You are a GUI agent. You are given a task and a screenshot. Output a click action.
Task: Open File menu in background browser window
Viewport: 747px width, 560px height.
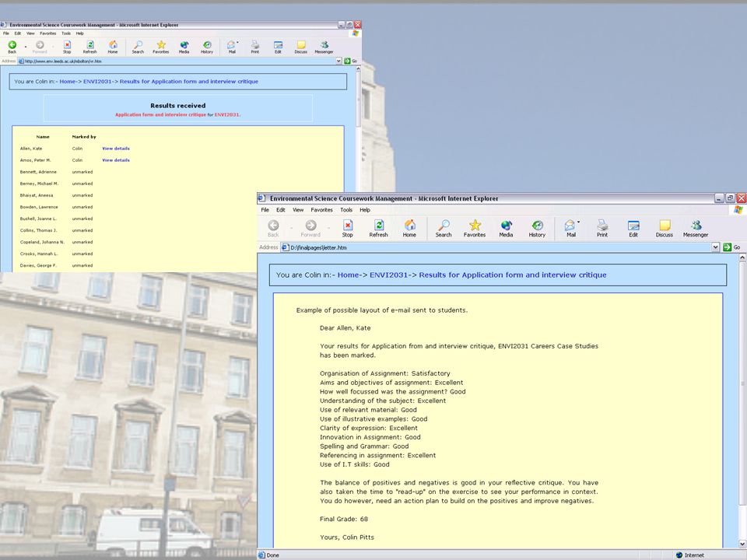pyautogui.click(x=6, y=33)
